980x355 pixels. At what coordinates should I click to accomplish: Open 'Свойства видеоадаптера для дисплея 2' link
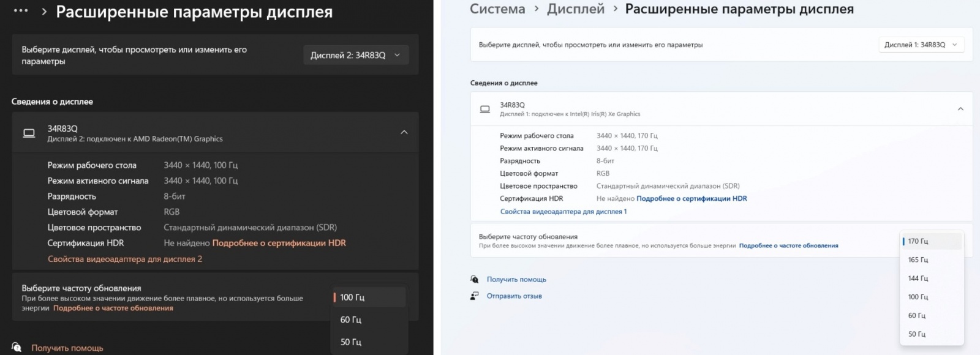click(x=125, y=259)
